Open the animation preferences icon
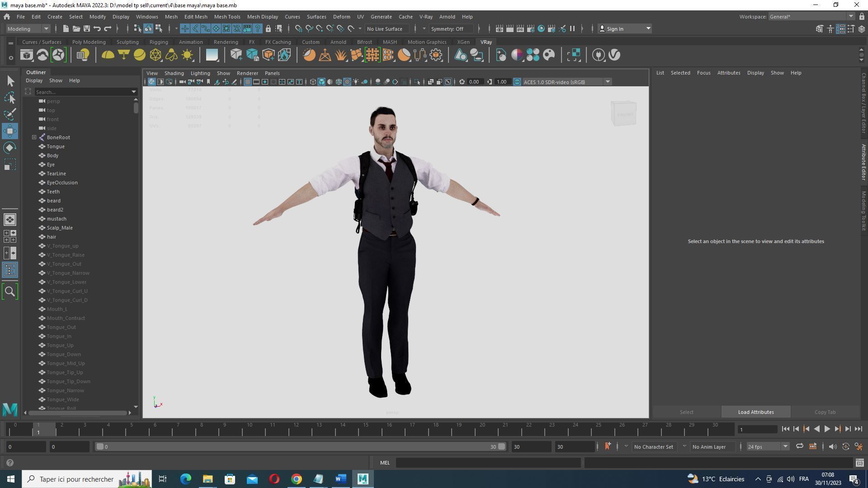 pos(859,447)
